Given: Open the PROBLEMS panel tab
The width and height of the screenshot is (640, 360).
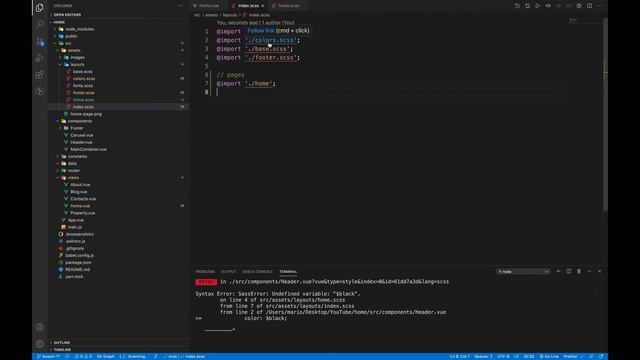Looking at the screenshot, I should click(x=205, y=271).
